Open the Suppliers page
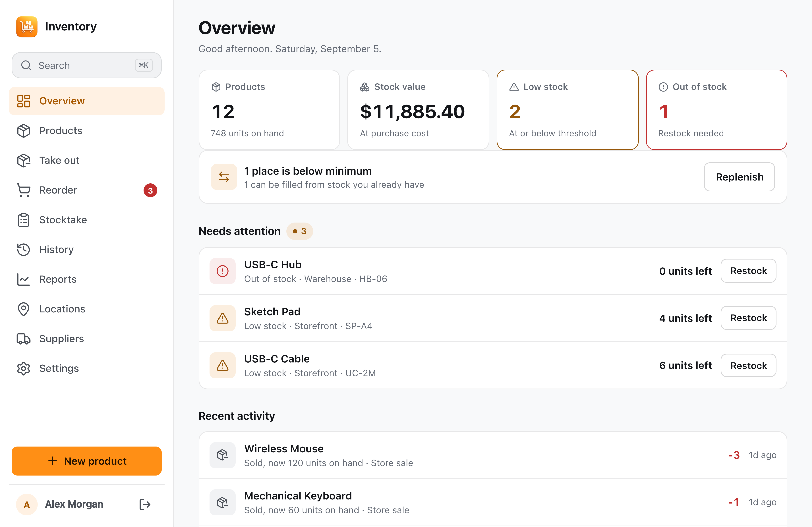This screenshot has width=812, height=527. point(87,338)
